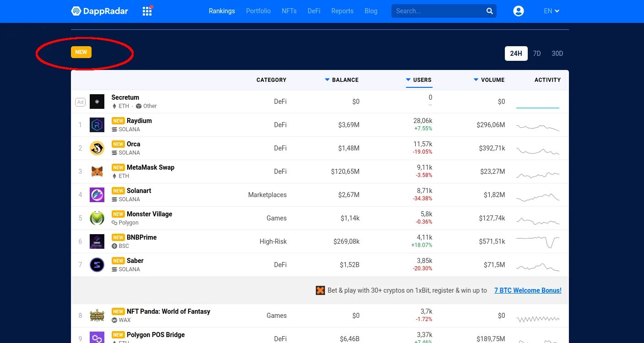Click the NEW badge next to Raydium
This screenshot has width=644, height=343.
tap(118, 121)
